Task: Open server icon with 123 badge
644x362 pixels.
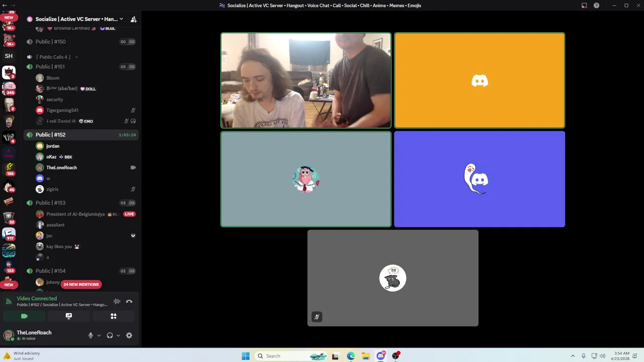Action: click(x=9, y=266)
